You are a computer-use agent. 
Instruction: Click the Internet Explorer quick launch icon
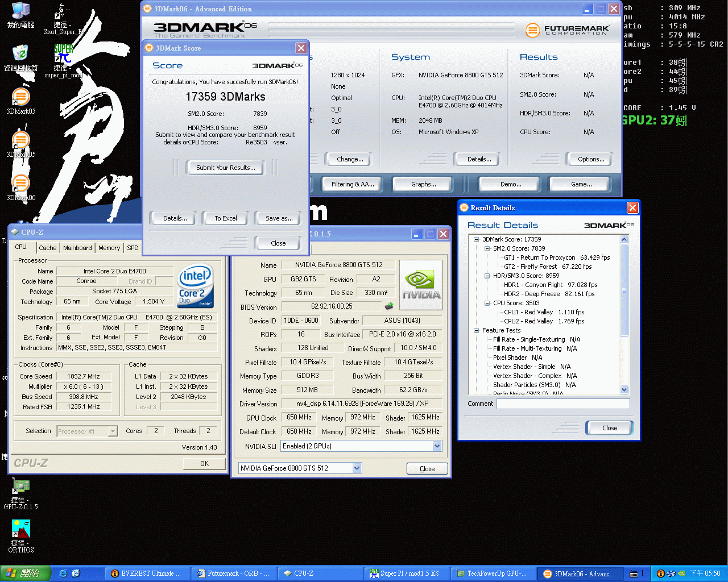[63, 573]
